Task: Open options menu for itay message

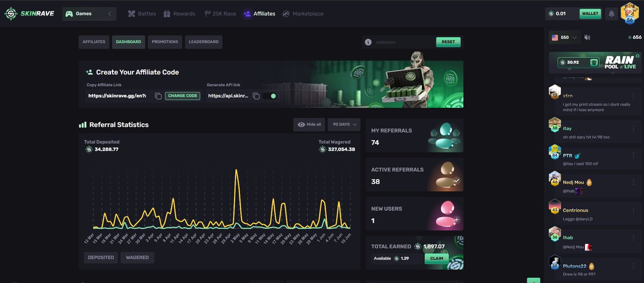Action: [633, 129]
